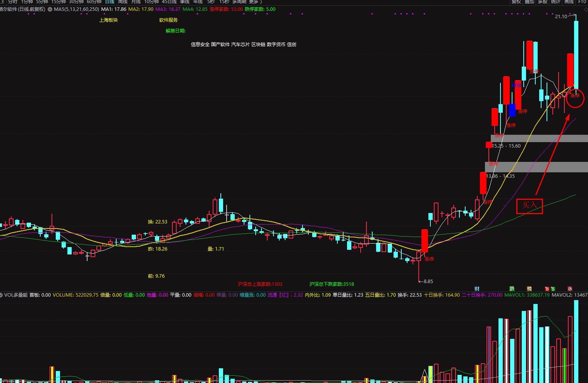588x383 pixels.
Task: Click the 21.10 high price label
Action: (x=561, y=17)
